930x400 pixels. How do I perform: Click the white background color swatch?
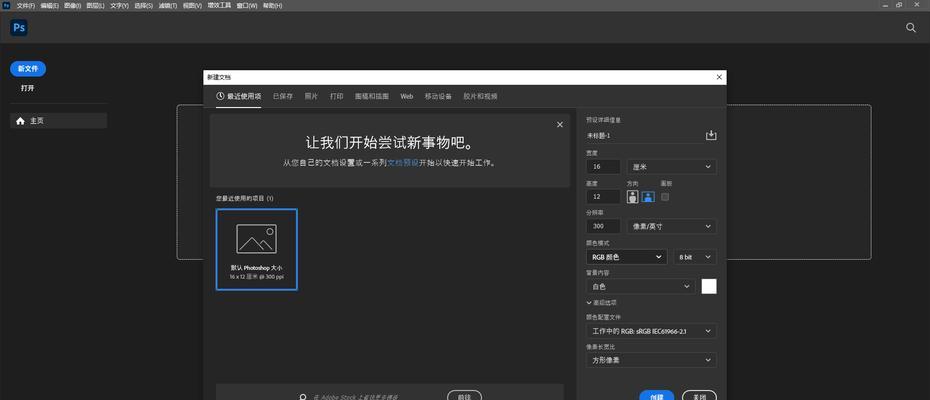click(x=709, y=287)
